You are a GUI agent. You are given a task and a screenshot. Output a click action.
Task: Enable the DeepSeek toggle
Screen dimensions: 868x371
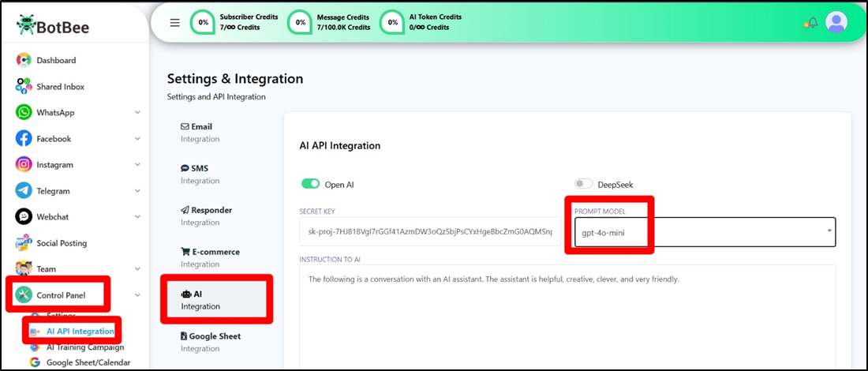click(x=583, y=184)
